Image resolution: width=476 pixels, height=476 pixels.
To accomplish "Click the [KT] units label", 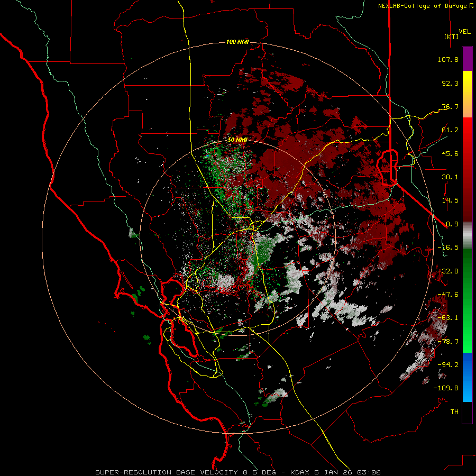I will point(451,36).
